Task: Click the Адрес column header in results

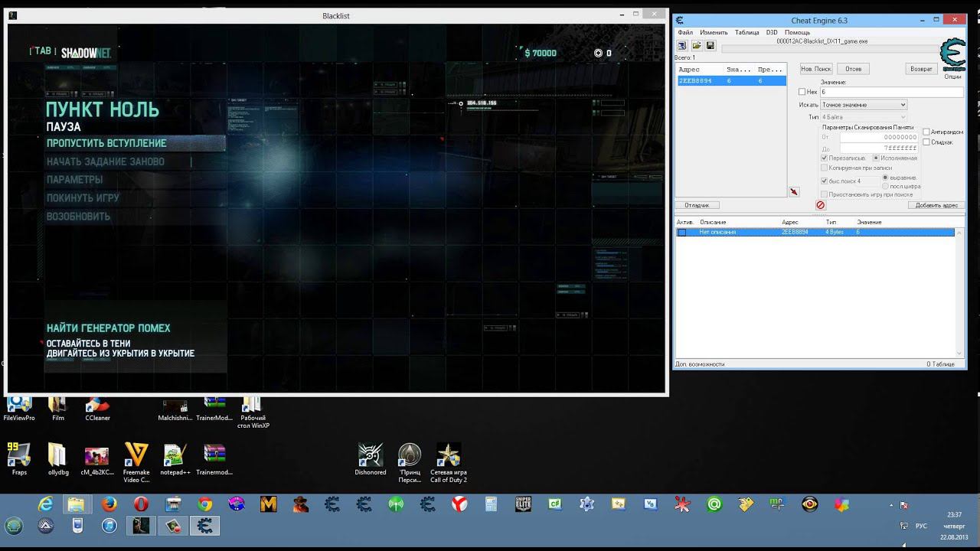Action: 690,70
